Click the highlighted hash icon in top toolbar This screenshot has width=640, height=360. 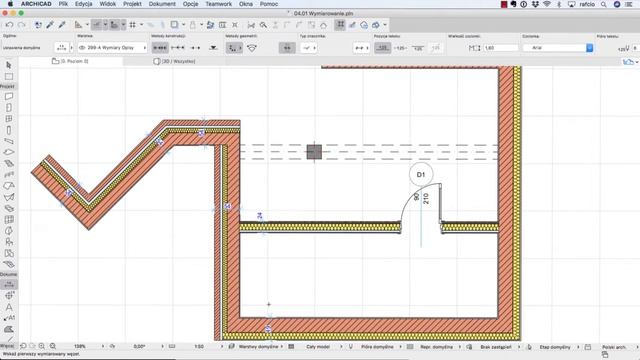point(340,25)
